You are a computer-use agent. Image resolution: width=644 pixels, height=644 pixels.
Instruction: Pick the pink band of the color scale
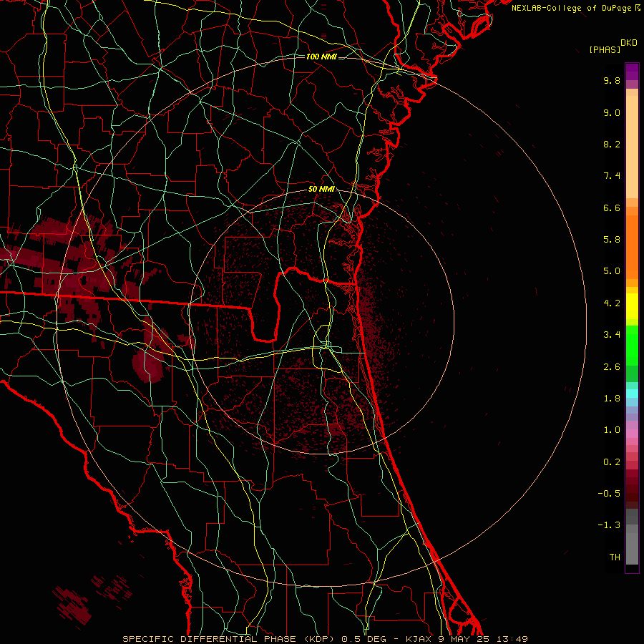pyautogui.click(x=632, y=434)
